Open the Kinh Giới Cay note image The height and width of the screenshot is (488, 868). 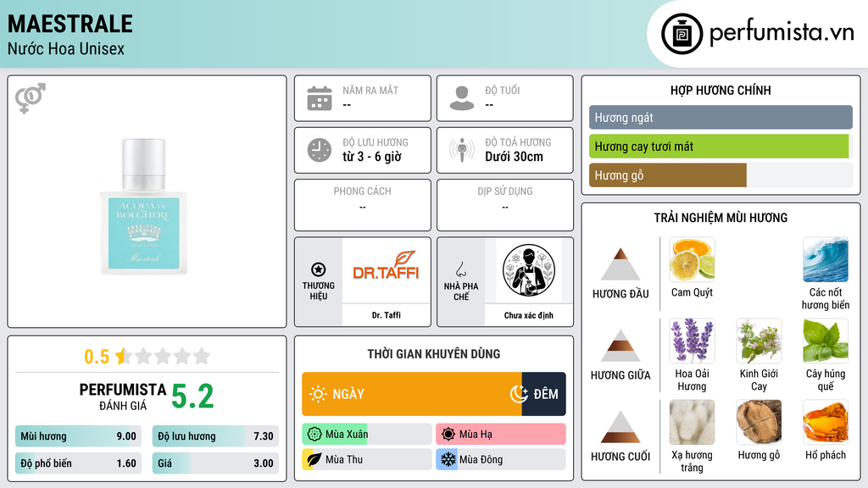coord(759,341)
